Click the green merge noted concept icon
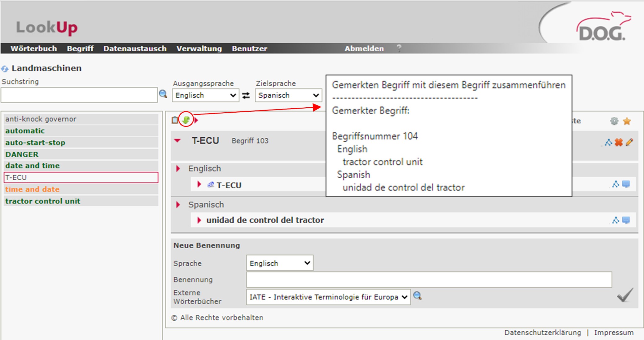This screenshot has height=340, width=644. coord(186,120)
